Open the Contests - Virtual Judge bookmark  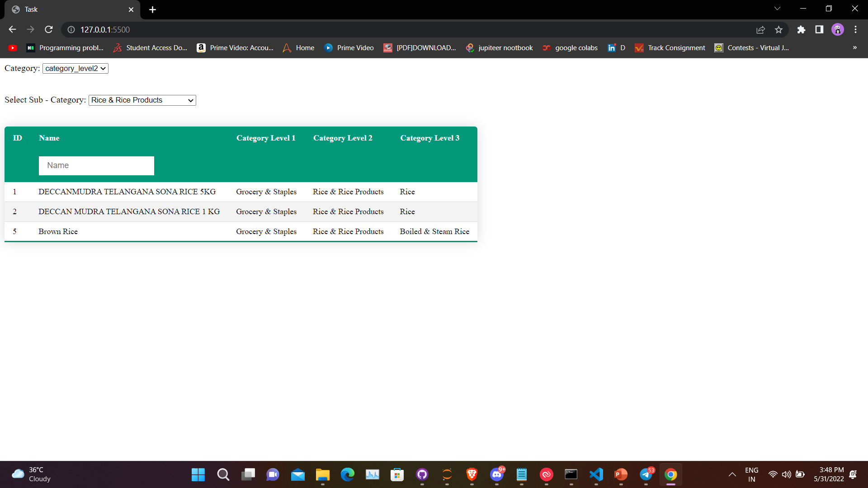[752, 47]
